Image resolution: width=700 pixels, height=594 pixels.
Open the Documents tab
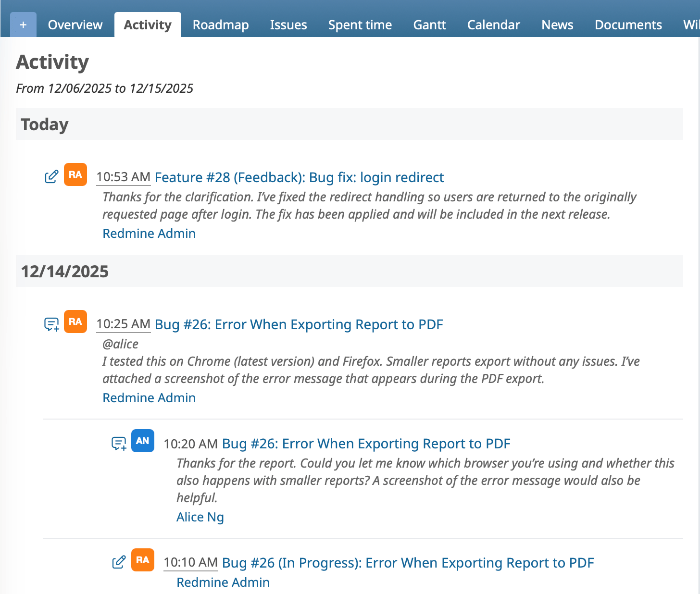(x=628, y=25)
